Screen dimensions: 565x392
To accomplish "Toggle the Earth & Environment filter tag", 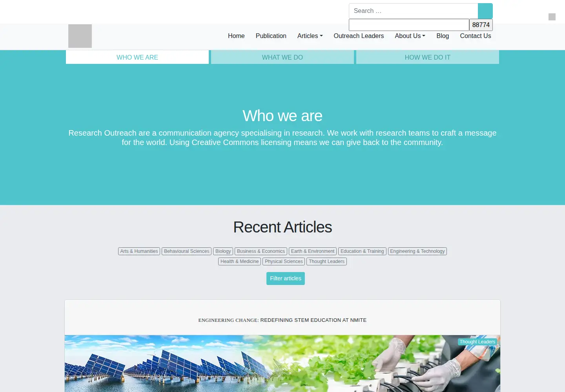I will (313, 251).
